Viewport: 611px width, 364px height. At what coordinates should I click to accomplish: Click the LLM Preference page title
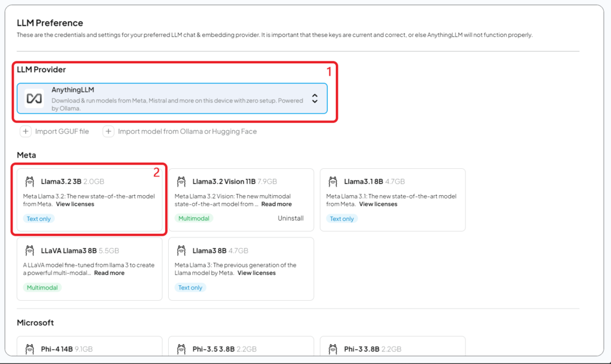50,23
